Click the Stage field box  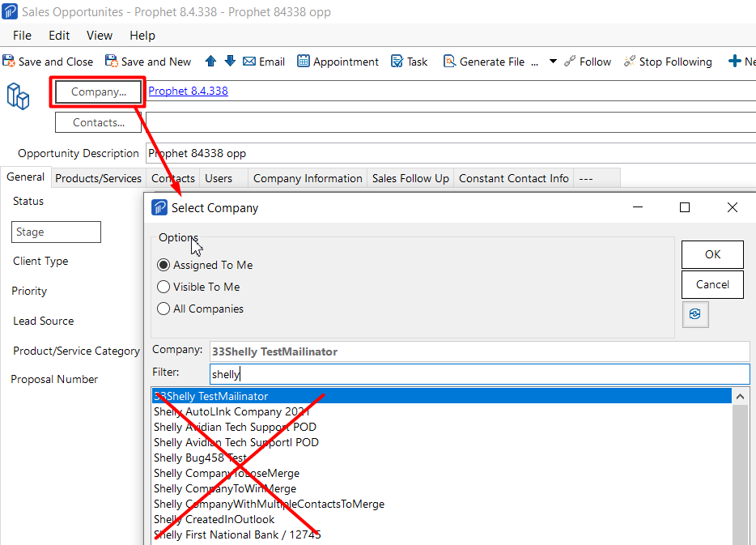coord(56,232)
